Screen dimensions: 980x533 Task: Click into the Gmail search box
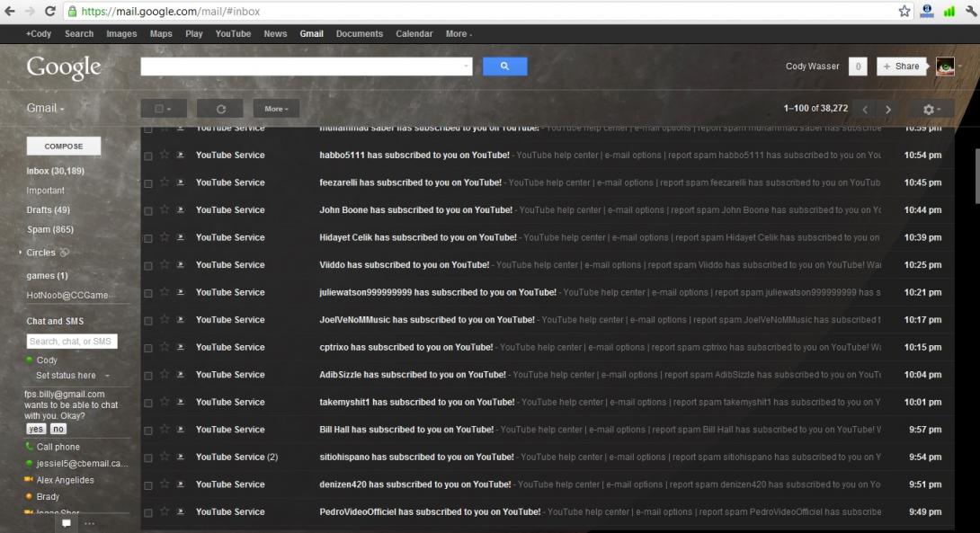tap(307, 67)
